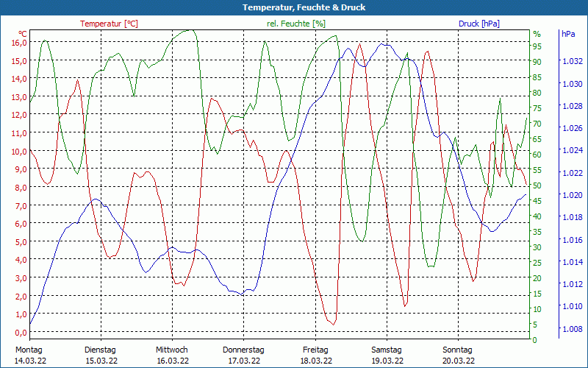Click the blue "1.014" pressure axis value
This screenshot has height=368, width=588.
[x=573, y=262]
